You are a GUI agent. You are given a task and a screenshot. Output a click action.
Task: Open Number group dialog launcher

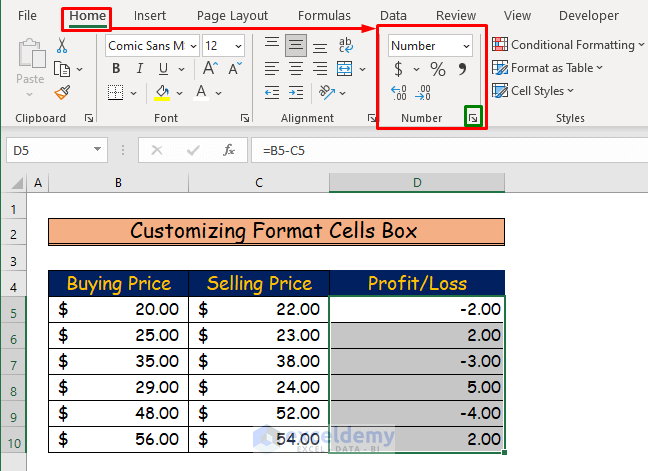[473, 119]
